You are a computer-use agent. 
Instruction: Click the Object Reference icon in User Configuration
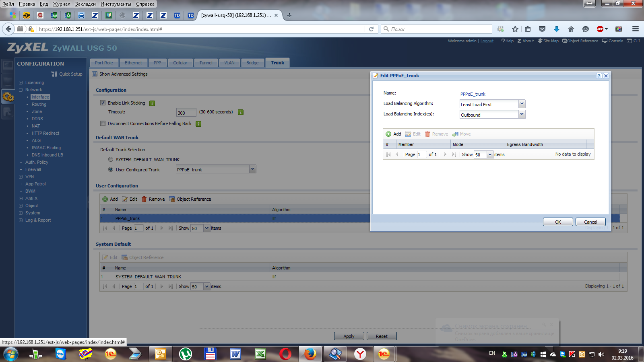click(172, 199)
